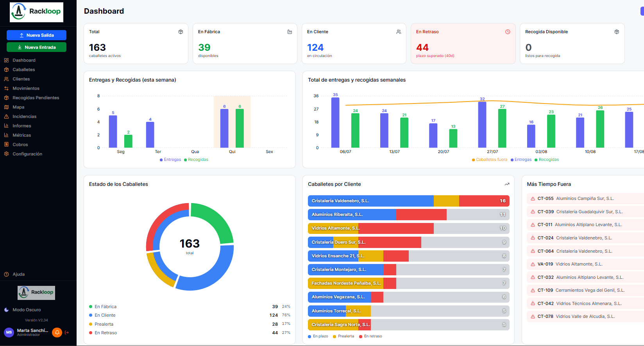The height and width of the screenshot is (346, 644).
Task: Click the Nueva Entrada button
Action: tap(36, 47)
